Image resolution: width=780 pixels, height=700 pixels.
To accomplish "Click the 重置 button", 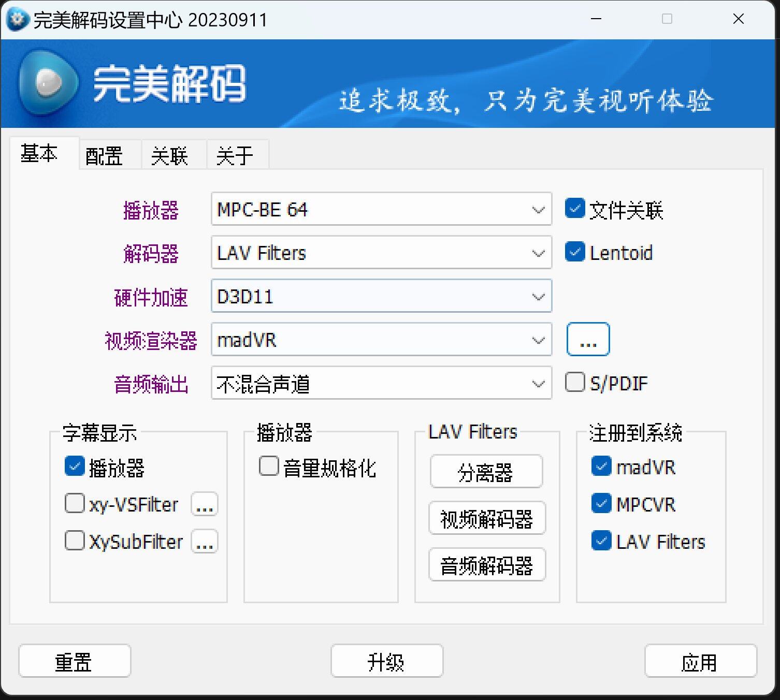I will [75, 661].
